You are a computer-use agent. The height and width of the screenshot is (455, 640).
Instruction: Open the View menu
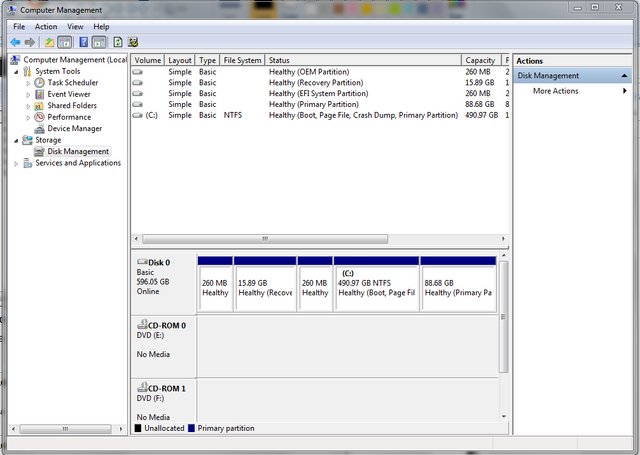point(75,27)
